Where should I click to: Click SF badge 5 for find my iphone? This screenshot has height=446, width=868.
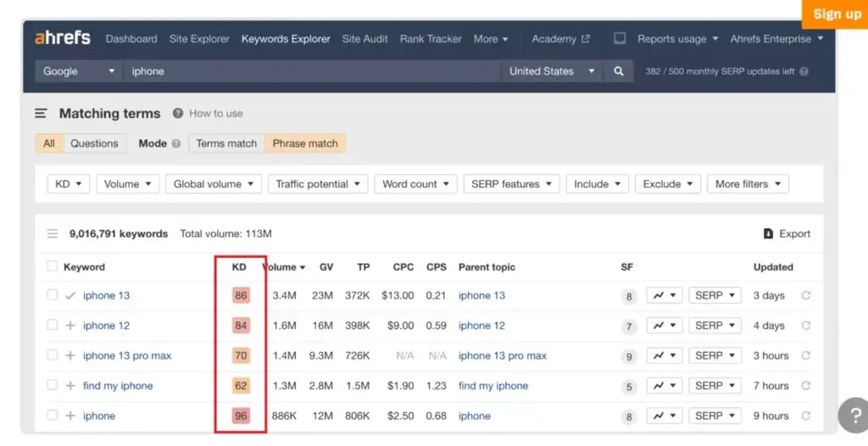[629, 386]
